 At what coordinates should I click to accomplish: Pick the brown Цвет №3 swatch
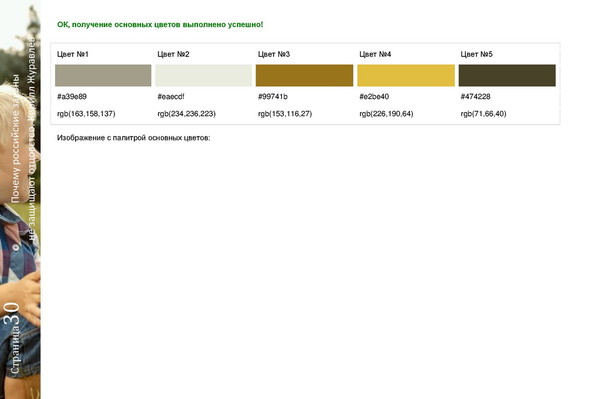pyautogui.click(x=305, y=75)
